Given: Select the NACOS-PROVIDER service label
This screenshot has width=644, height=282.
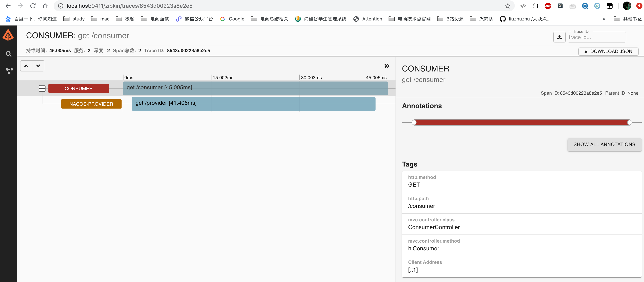Looking at the screenshot, I should (91, 104).
